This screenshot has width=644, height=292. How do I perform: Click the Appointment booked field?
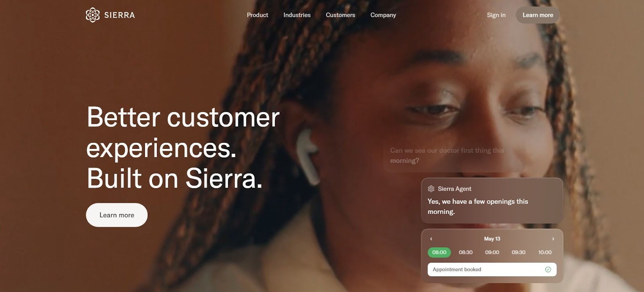(492, 269)
